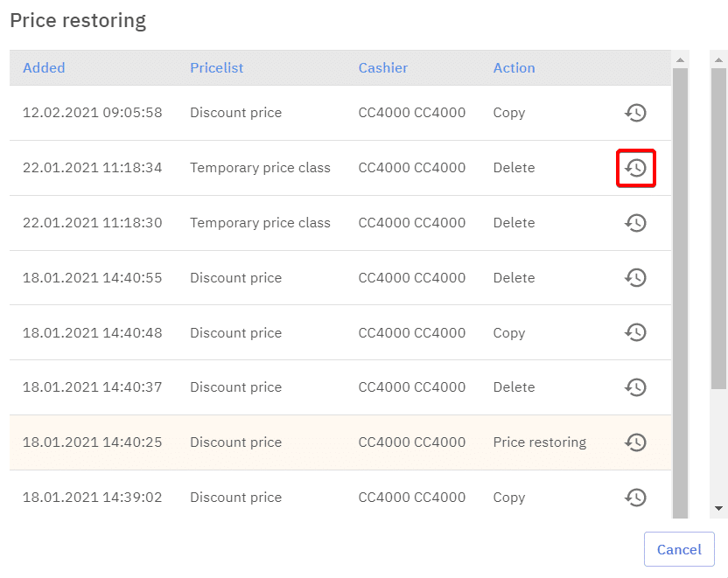Image resolution: width=728 pixels, height=578 pixels.
Task: Click Temporary price class in 11:18:34 row
Action: point(260,168)
